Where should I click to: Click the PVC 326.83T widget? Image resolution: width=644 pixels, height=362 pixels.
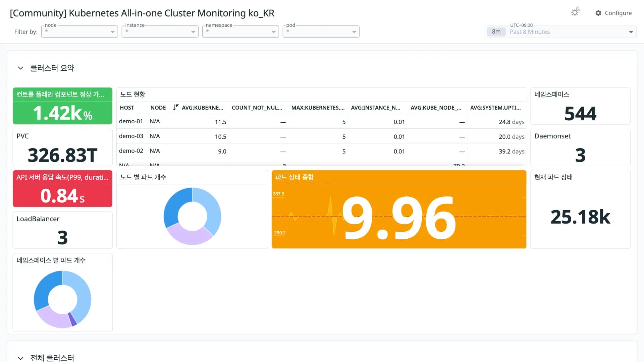coord(62,147)
